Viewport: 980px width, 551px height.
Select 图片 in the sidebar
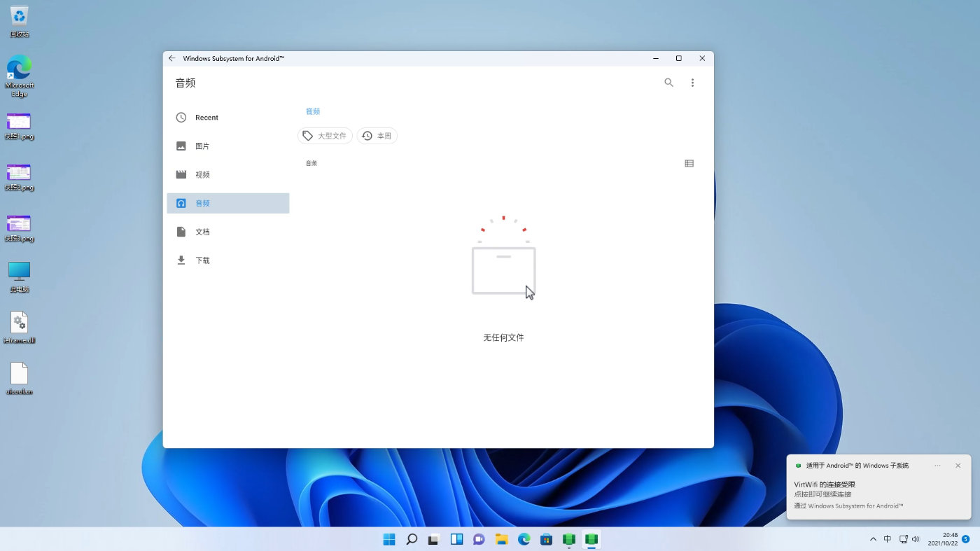pyautogui.click(x=227, y=146)
